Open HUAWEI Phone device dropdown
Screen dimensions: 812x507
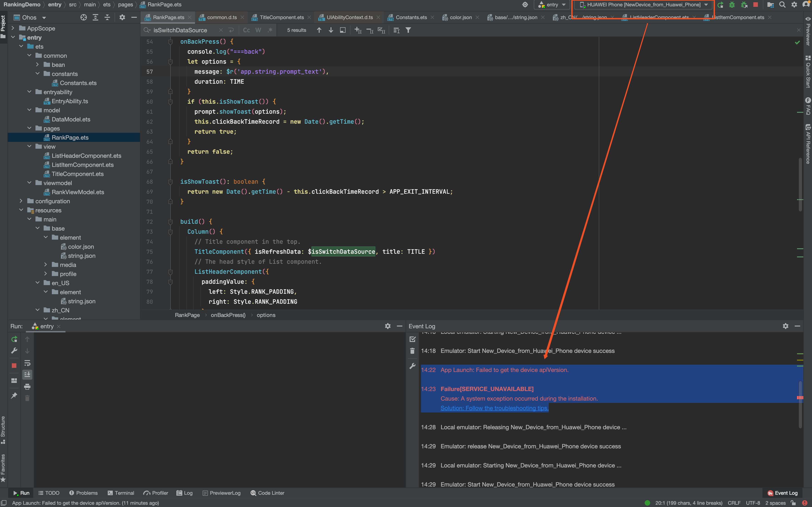pyautogui.click(x=644, y=5)
